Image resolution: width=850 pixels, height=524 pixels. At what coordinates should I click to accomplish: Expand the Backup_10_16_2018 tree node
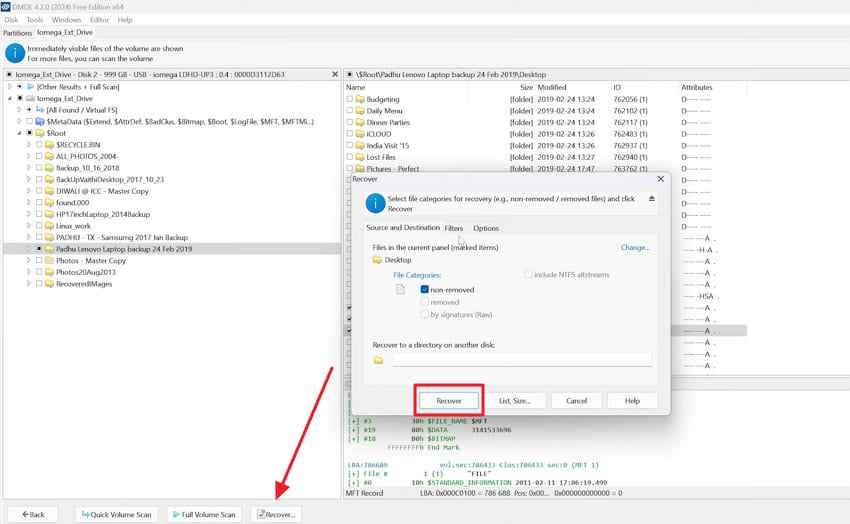point(29,168)
